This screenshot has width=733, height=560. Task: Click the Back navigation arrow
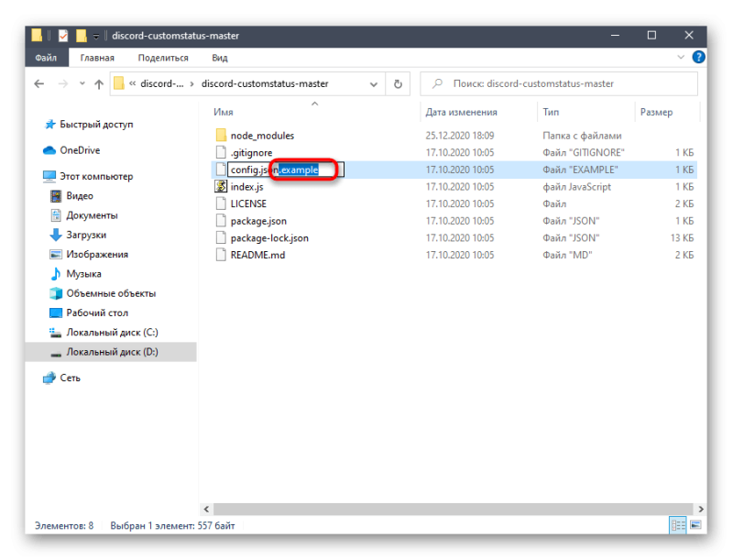39,83
